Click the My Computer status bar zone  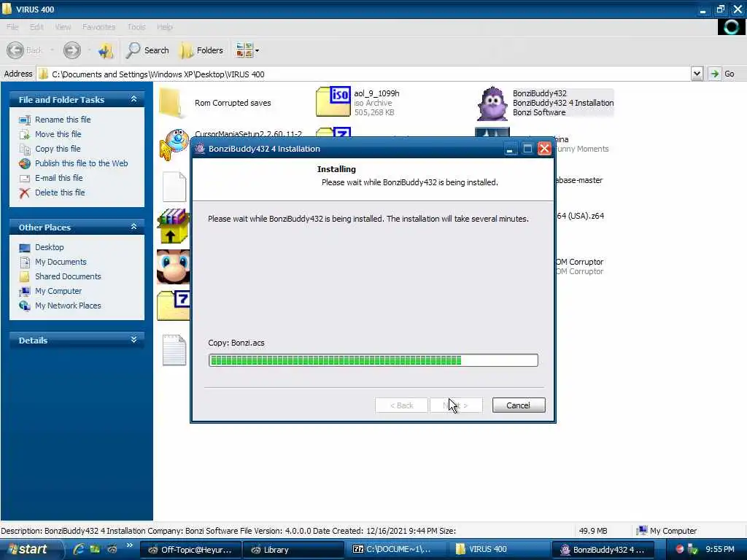[x=667, y=531]
